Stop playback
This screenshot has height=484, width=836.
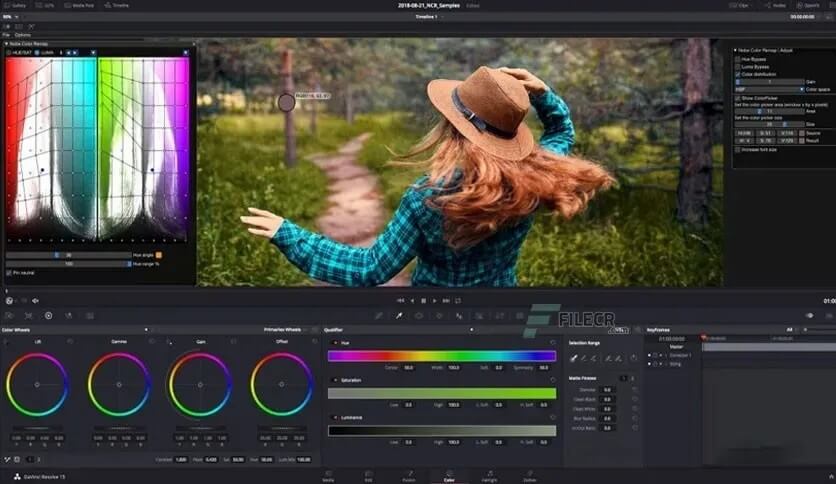point(423,301)
